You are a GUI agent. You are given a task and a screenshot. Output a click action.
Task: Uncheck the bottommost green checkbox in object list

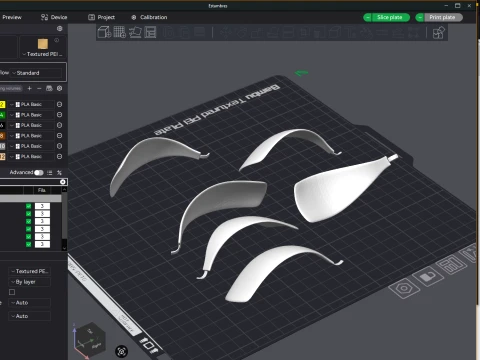pyautogui.click(x=29, y=244)
